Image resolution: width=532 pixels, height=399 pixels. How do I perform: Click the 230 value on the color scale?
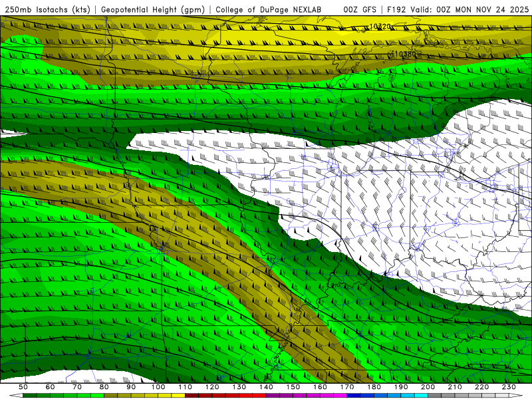coord(509,387)
